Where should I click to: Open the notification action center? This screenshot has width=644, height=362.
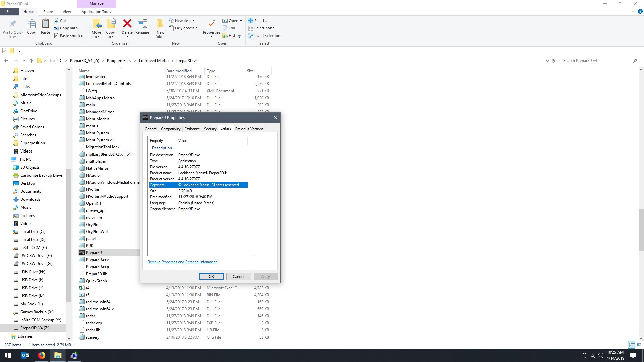coord(633,355)
